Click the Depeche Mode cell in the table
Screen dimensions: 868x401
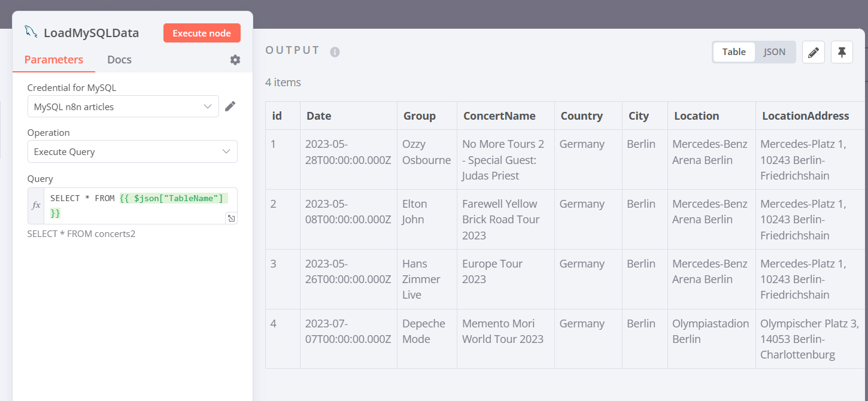point(424,331)
